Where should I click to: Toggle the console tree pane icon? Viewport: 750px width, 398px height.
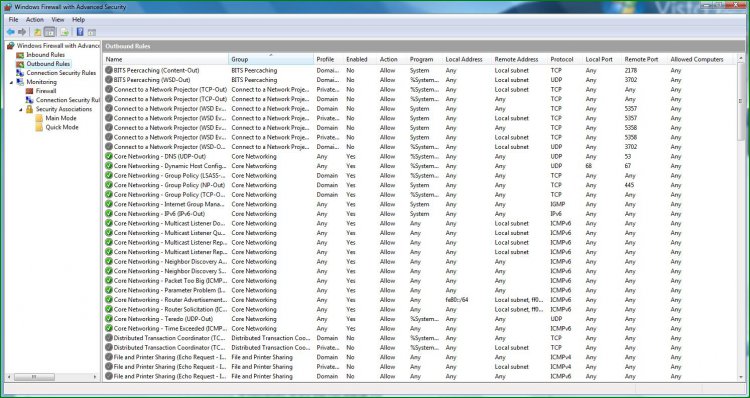click(x=50, y=32)
